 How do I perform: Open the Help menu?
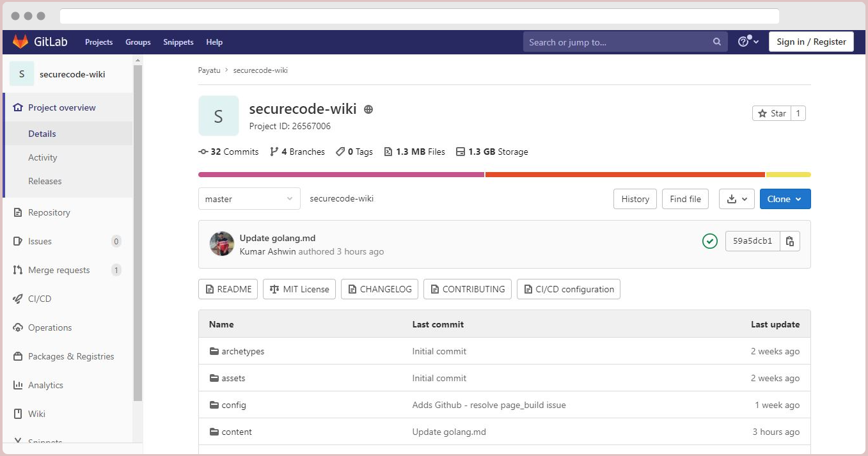point(214,42)
